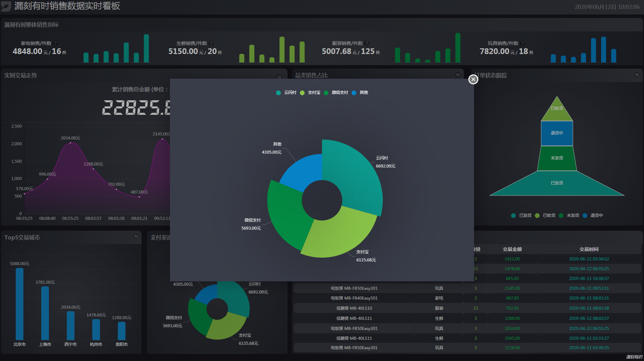Viewport: 644px width, 361px height.
Task: Click the 贵阳市 bar in Top5 chart
Action: (x=122, y=331)
